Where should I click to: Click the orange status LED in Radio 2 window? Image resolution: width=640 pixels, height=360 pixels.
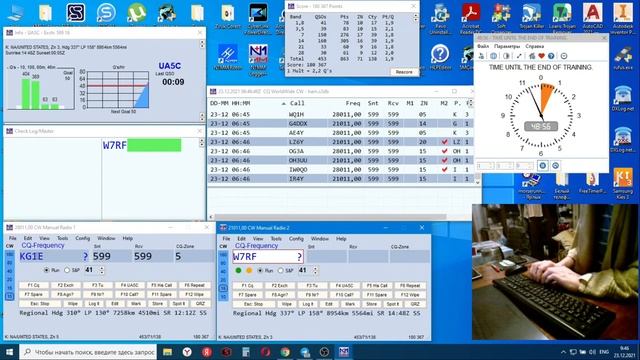[249, 270]
